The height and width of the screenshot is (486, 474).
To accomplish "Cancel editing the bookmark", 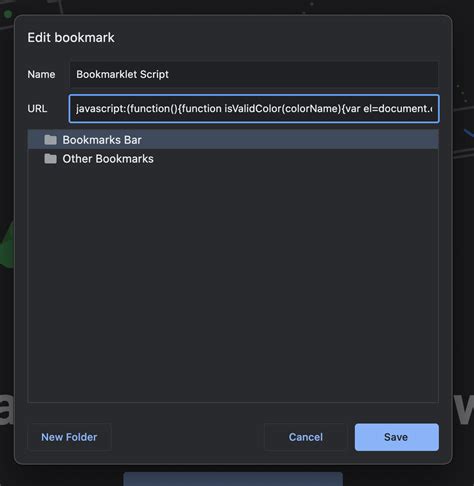I will click(306, 437).
